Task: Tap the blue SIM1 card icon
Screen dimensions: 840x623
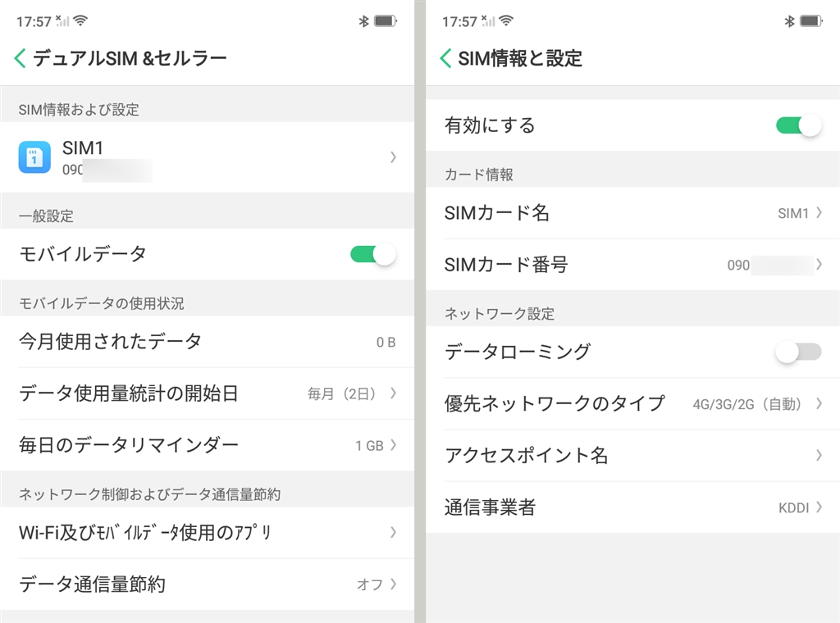Action: coord(34,157)
